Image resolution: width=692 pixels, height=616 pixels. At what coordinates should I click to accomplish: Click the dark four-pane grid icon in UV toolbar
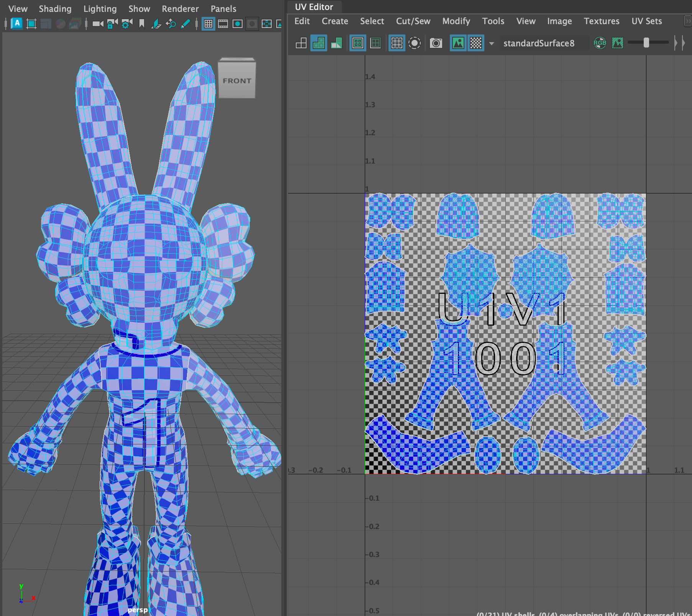376,43
